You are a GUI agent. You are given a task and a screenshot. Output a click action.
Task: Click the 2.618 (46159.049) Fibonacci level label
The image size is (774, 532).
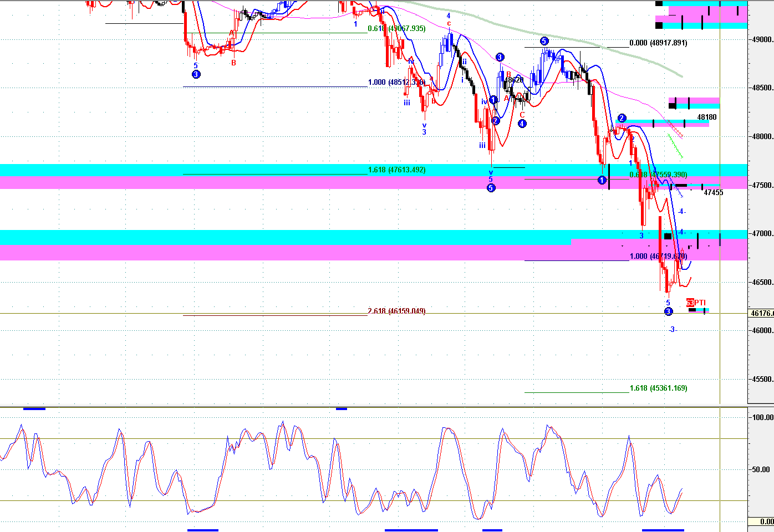coord(396,311)
